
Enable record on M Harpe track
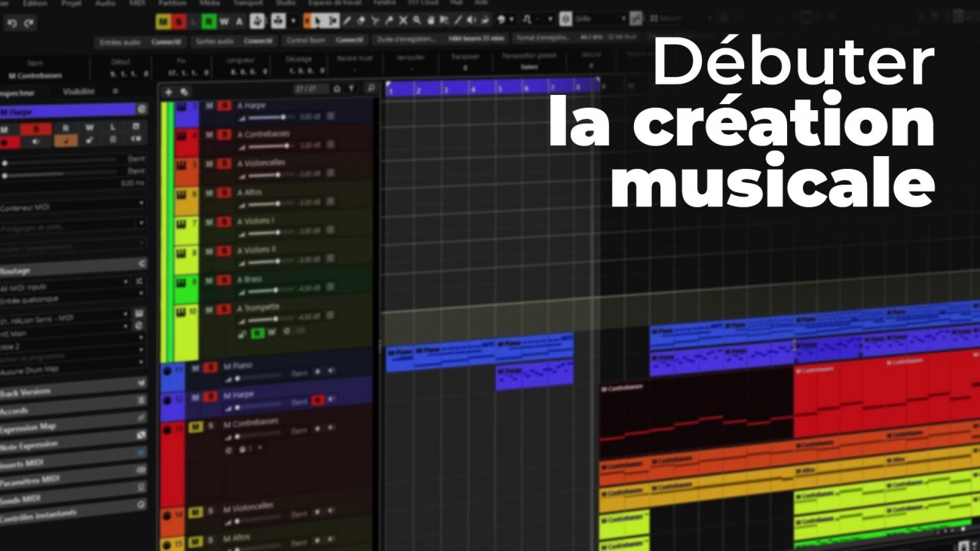tap(317, 400)
